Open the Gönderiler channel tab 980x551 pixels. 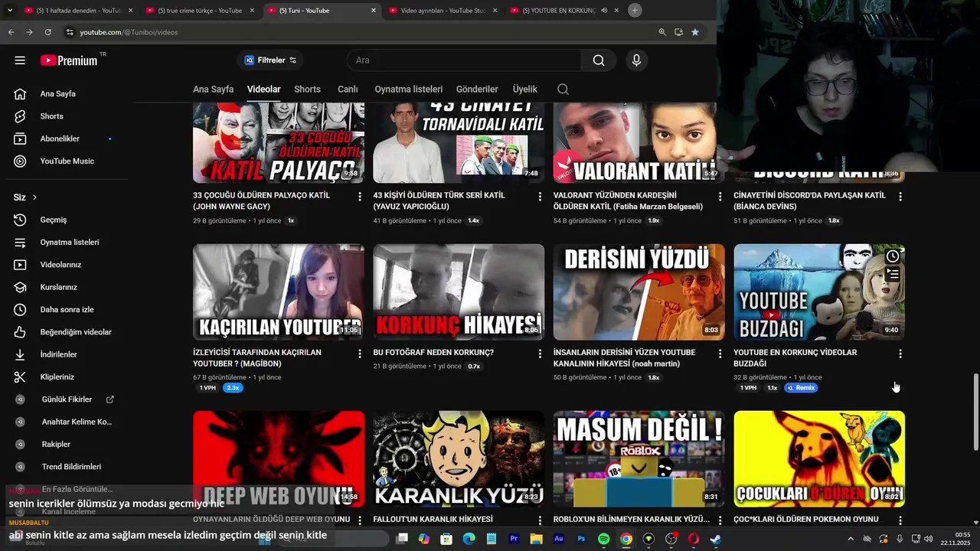pos(477,90)
